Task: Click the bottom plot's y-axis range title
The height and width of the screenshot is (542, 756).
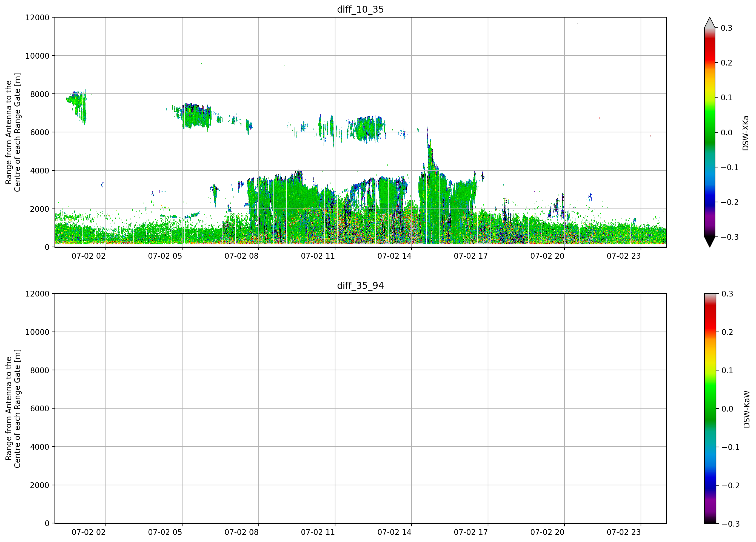Action: (13, 409)
